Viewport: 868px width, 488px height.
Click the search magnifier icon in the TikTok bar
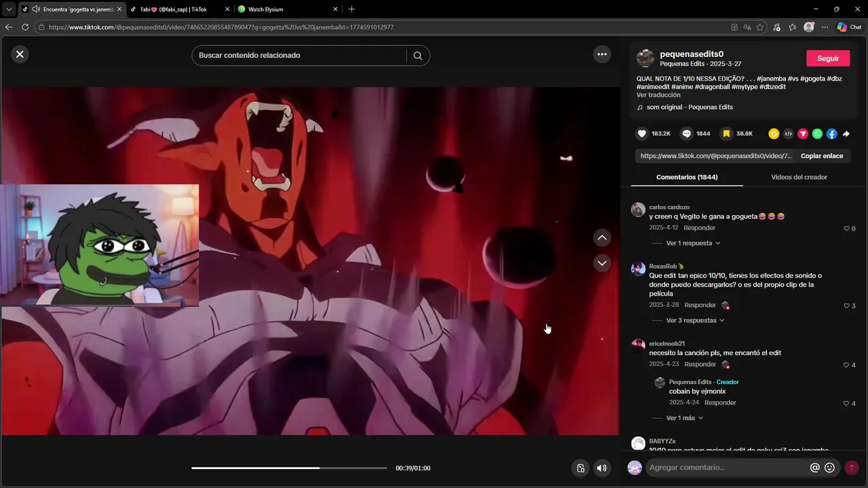tap(418, 56)
